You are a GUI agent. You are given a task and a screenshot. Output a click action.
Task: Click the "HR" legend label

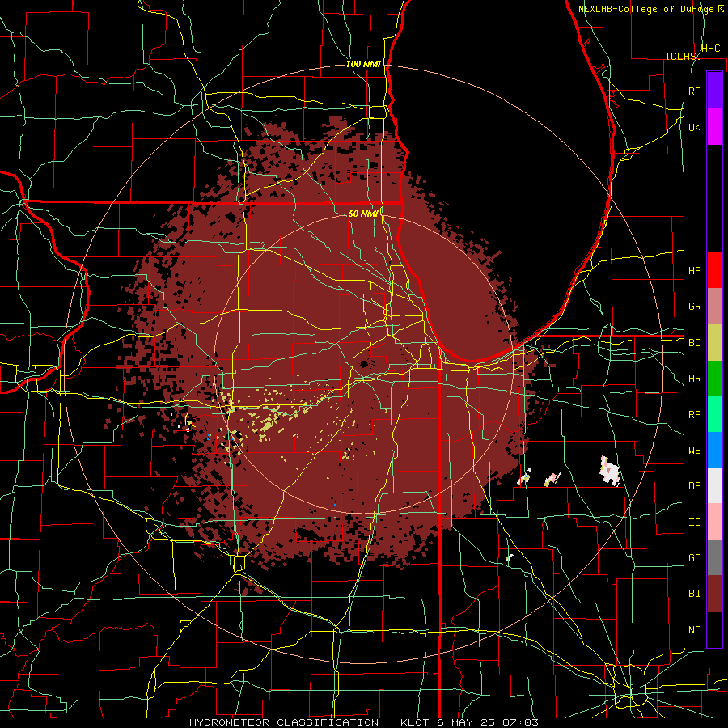(x=694, y=379)
